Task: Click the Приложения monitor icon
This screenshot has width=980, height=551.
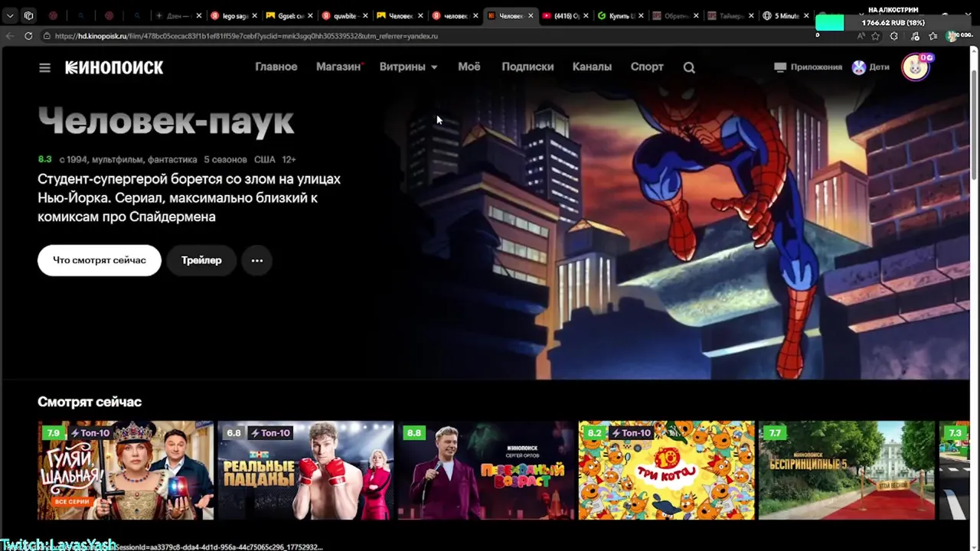Action: point(780,67)
